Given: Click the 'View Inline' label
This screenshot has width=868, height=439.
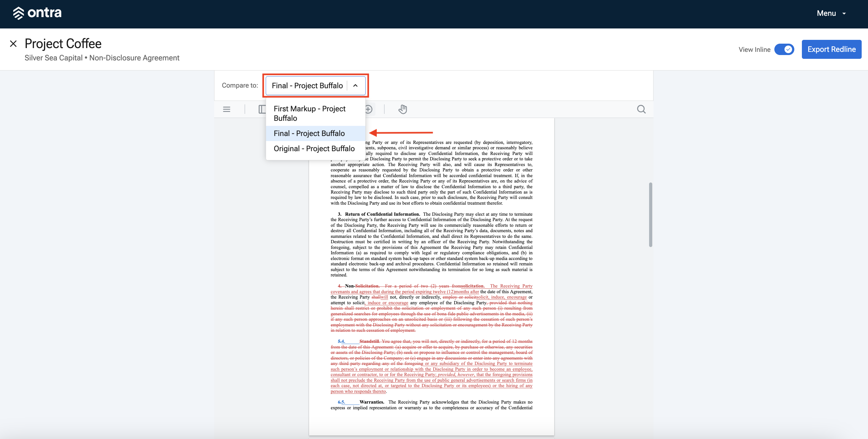Looking at the screenshot, I should pyautogui.click(x=754, y=50).
